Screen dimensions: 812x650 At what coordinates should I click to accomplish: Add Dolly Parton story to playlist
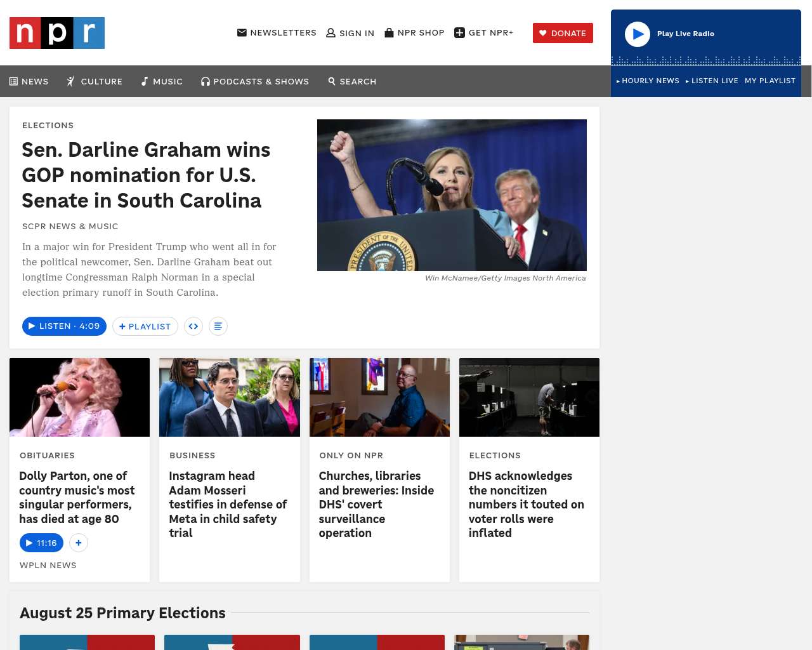(78, 543)
